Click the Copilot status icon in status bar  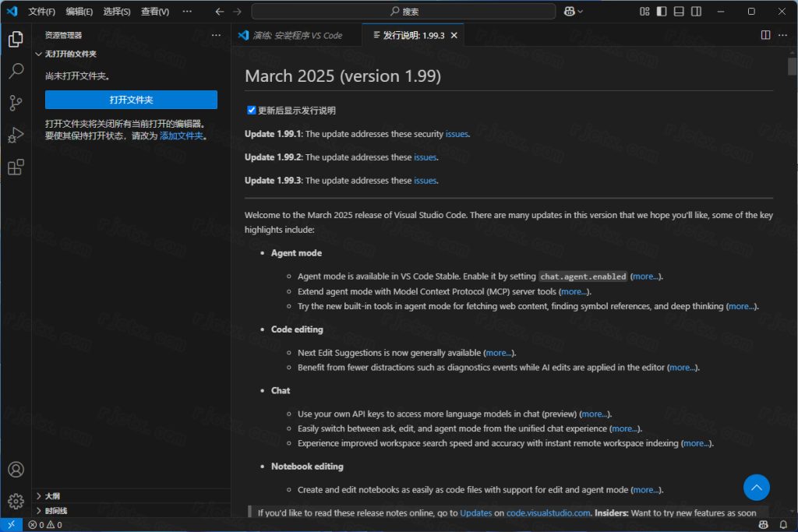pos(764,525)
